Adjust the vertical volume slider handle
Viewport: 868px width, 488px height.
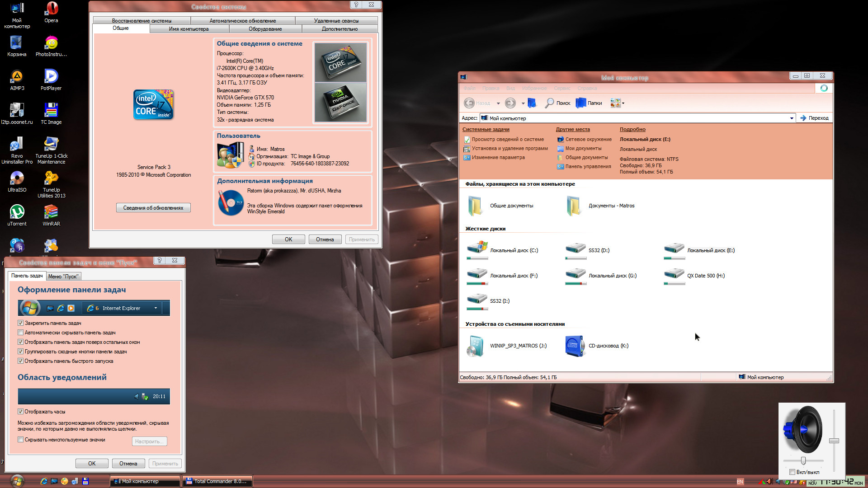(x=834, y=441)
